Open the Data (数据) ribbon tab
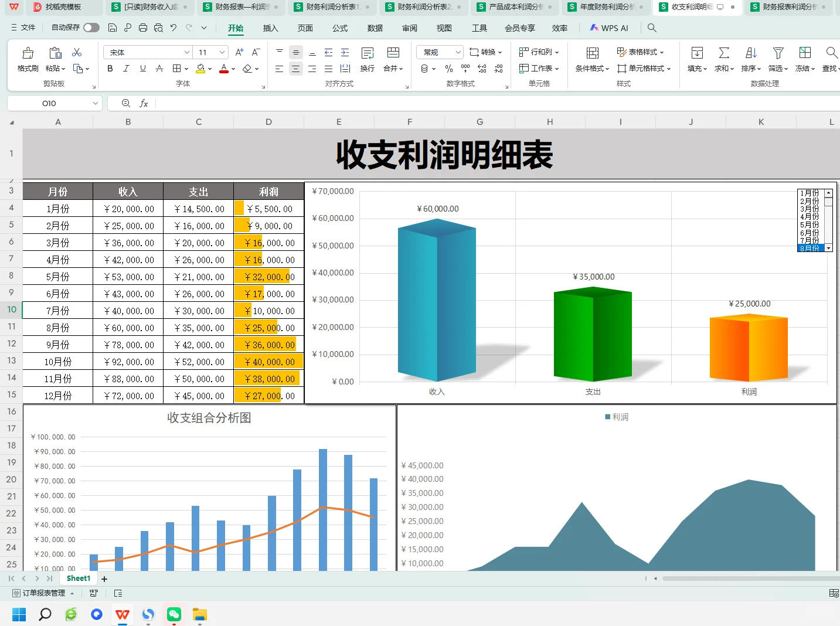 [375, 28]
